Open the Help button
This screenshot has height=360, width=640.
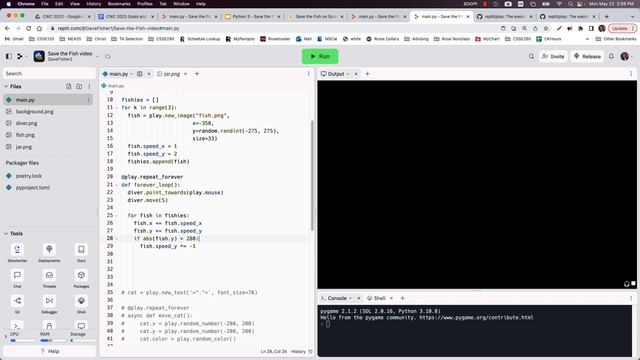tap(49, 351)
